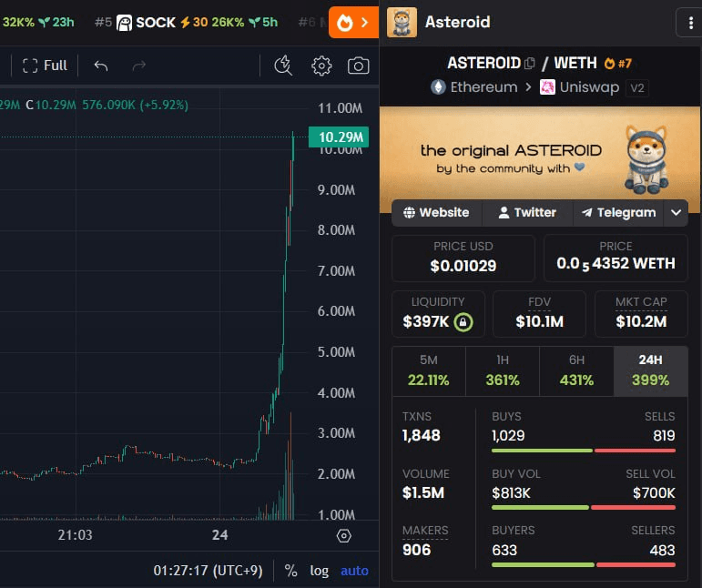Click the Uniswap V2 version badge
The image size is (702, 588).
pos(637,87)
